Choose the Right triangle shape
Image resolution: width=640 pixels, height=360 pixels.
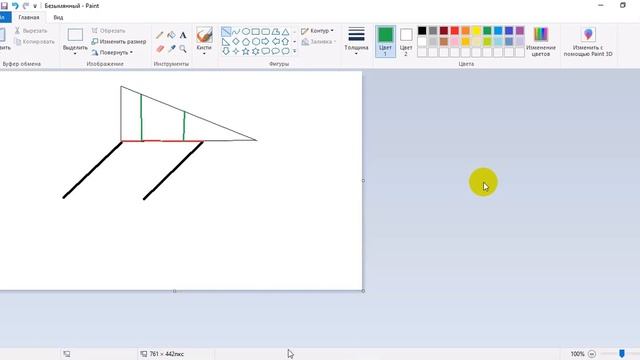tap(226, 41)
